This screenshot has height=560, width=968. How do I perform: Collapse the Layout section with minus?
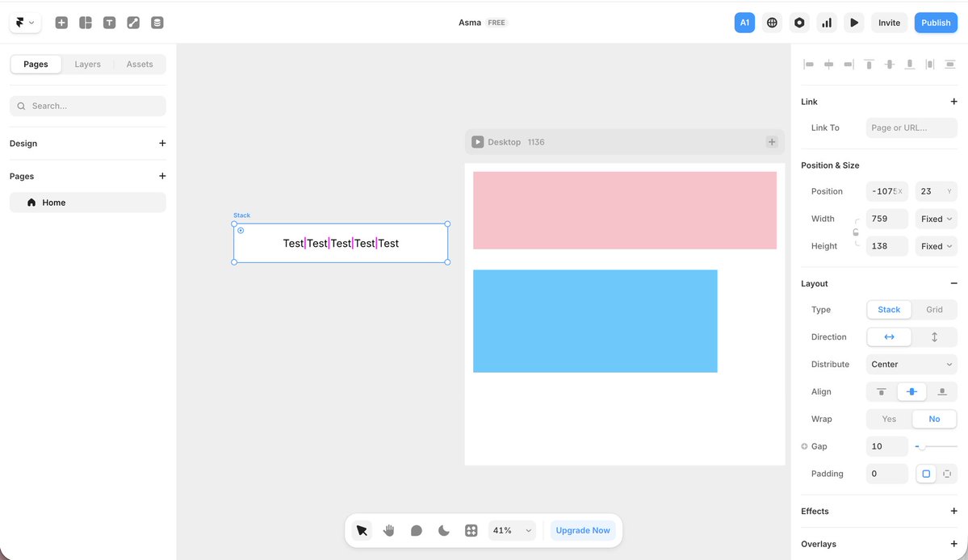953,283
